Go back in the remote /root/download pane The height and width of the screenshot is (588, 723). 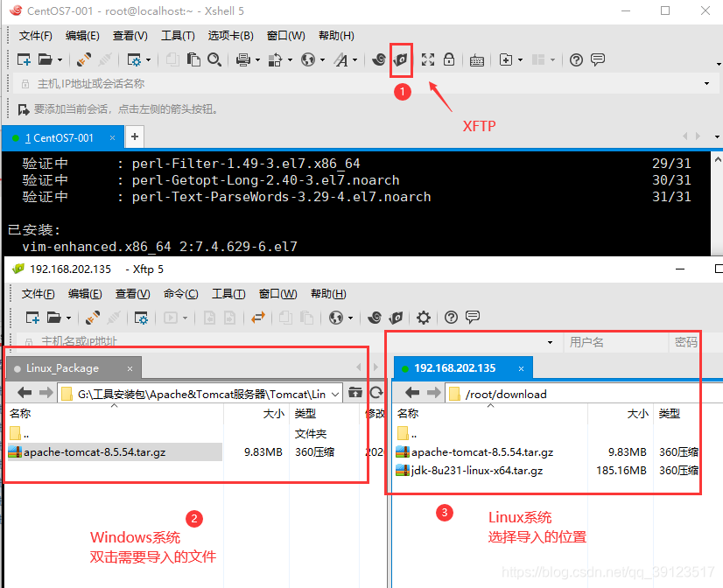pyautogui.click(x=412, y=393)
